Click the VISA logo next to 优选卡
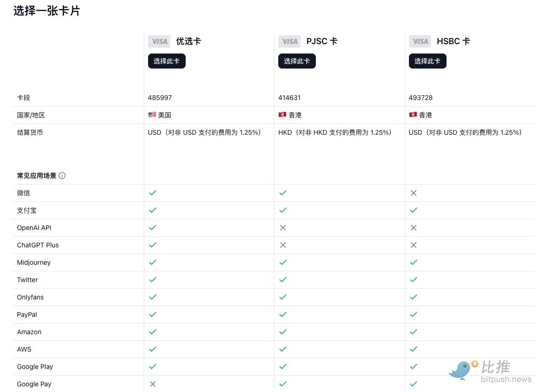Viewport: 541px width, 392px height. tap(159, 41)
